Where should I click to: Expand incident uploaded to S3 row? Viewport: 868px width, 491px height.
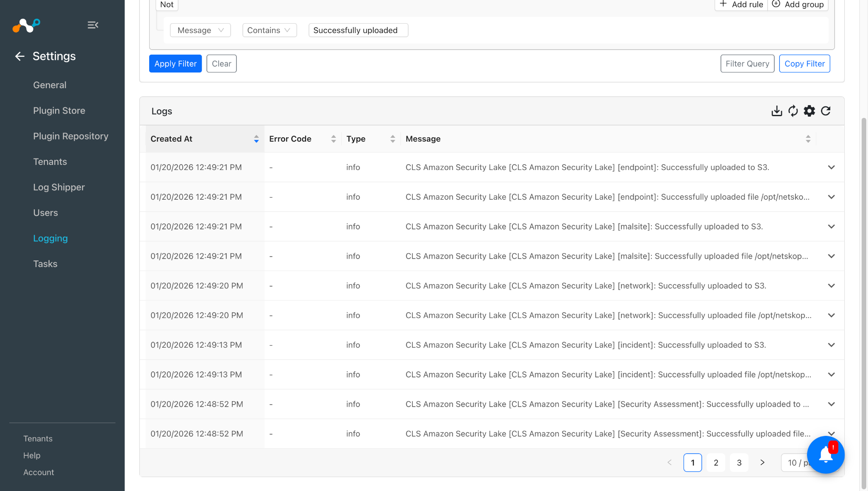point(832,345)
